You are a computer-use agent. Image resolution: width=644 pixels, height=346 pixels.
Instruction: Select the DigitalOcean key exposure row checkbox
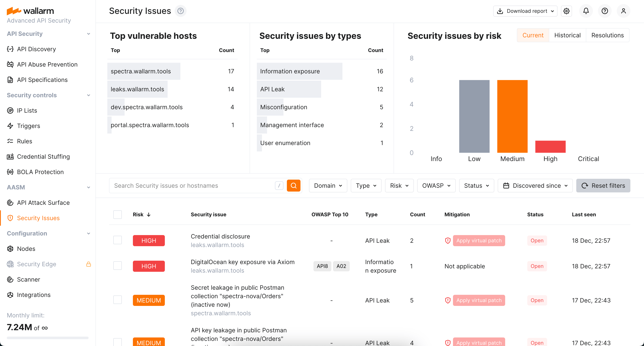117,266
